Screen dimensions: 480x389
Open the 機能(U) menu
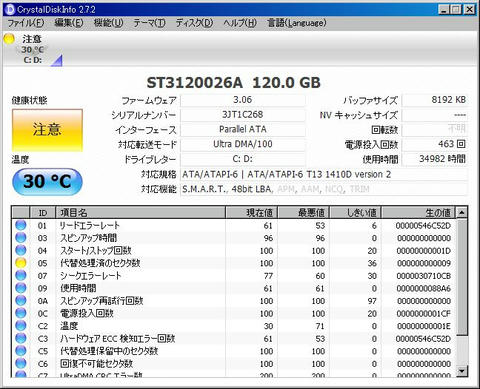(x=108, y=23)
